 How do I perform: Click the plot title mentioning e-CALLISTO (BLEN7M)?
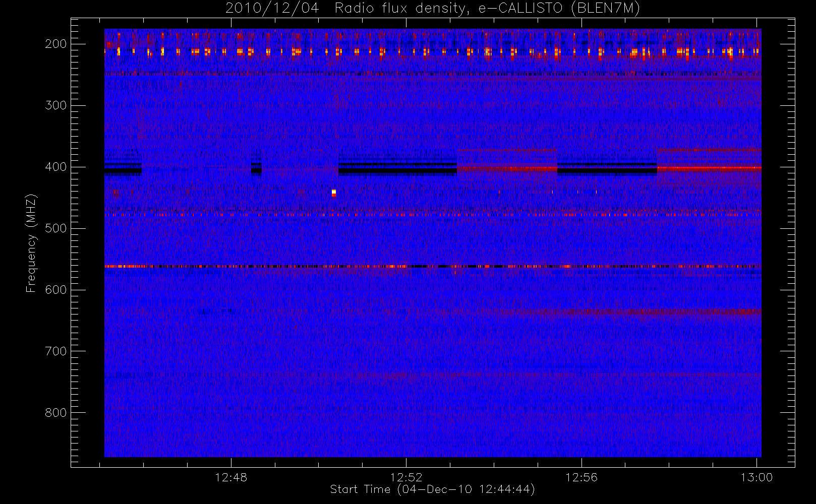pyautogui.click(x=433, y=9)
